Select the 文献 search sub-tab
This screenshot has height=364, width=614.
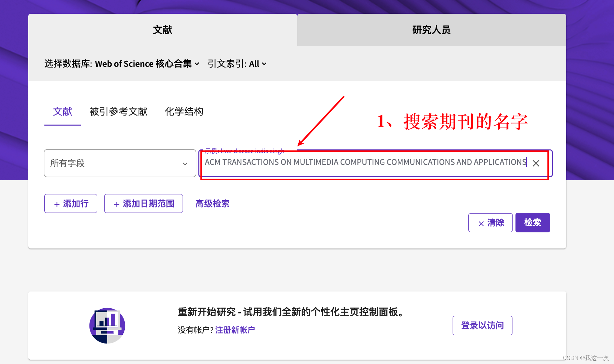pyautogui.click(x=63, y=111)
